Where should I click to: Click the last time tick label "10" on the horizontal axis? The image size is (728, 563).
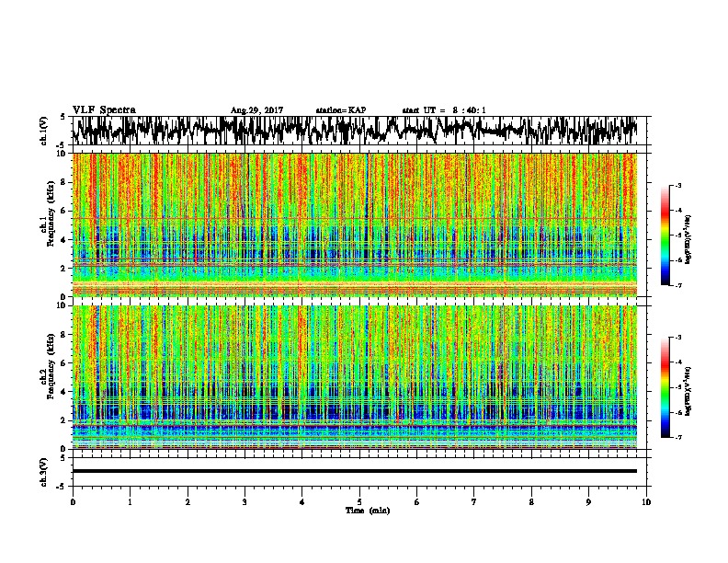coord(646,502)
